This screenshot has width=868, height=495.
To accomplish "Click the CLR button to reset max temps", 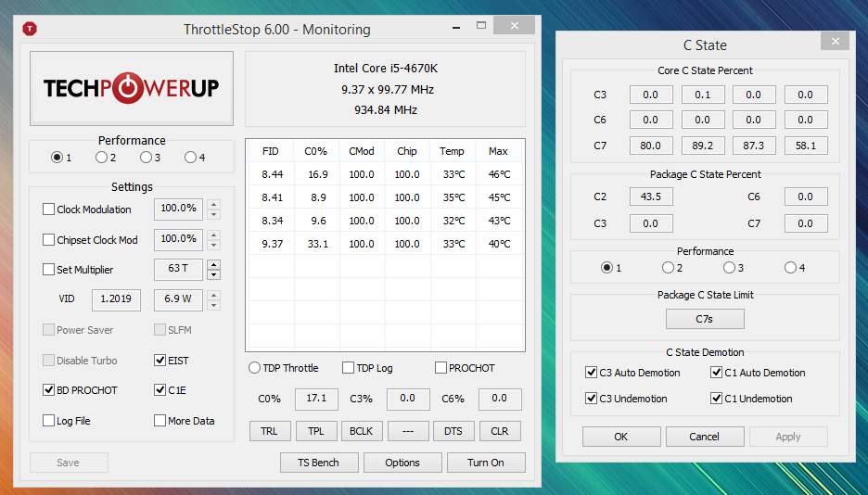I will click(x=500, y=431).
